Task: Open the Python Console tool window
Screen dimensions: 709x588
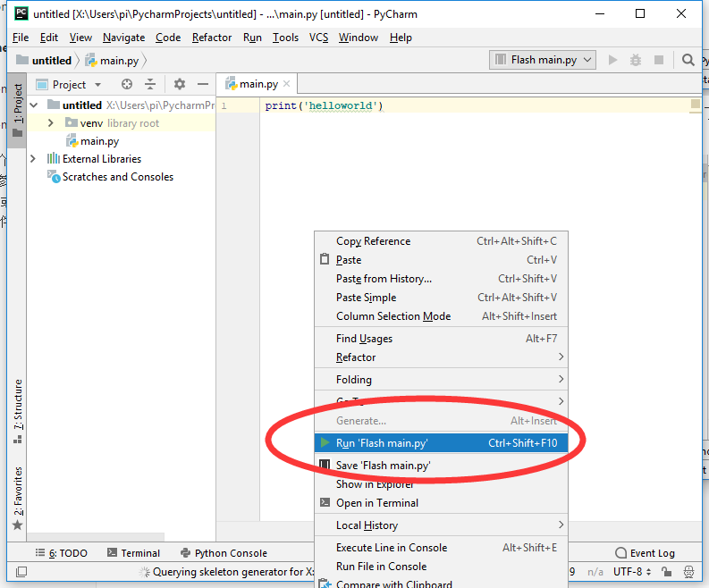Action: tap(224, 553)
